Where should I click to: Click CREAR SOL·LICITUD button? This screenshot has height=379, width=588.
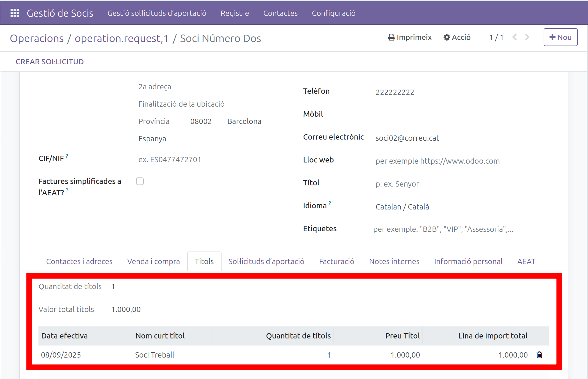[50, 62]
